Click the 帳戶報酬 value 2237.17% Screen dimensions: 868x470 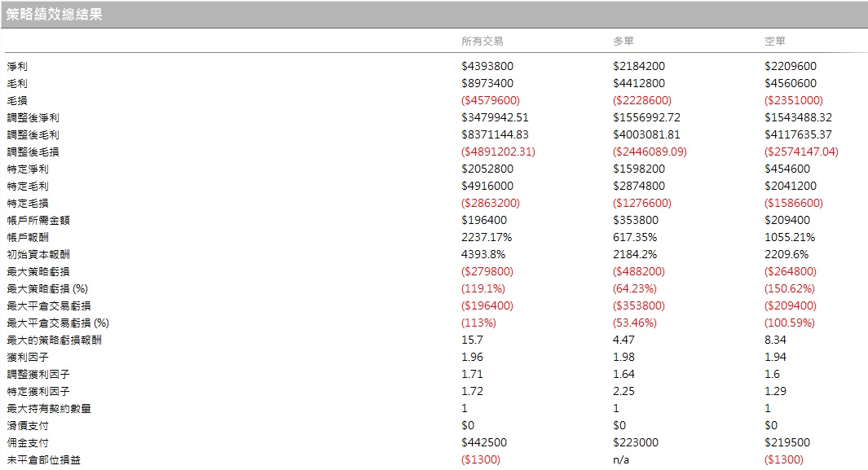pos(487,238)
